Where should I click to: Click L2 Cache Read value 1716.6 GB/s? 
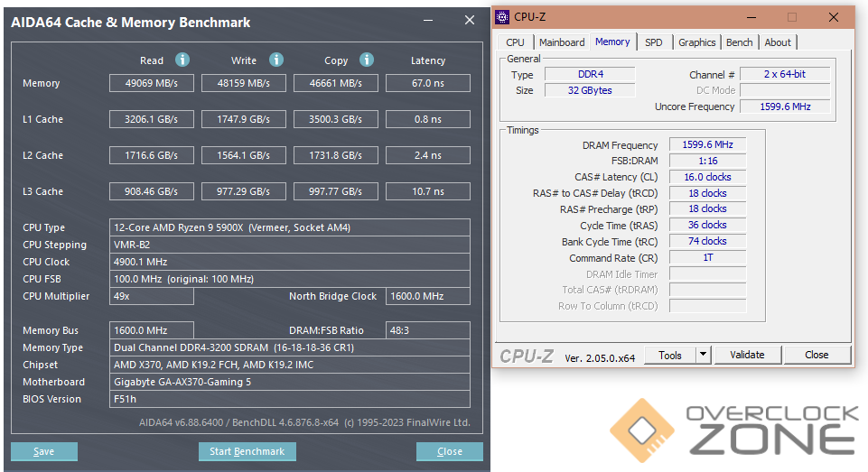point(152,155)
